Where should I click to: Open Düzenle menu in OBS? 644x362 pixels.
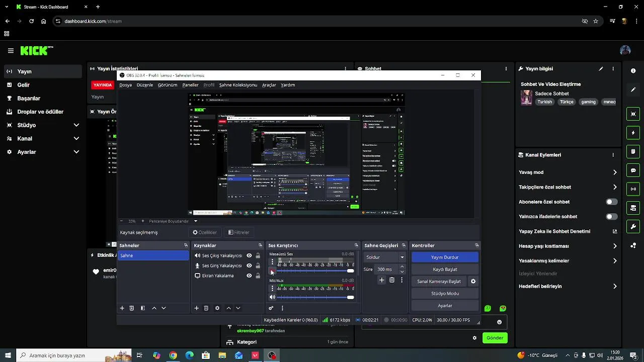tap(145, 85)
